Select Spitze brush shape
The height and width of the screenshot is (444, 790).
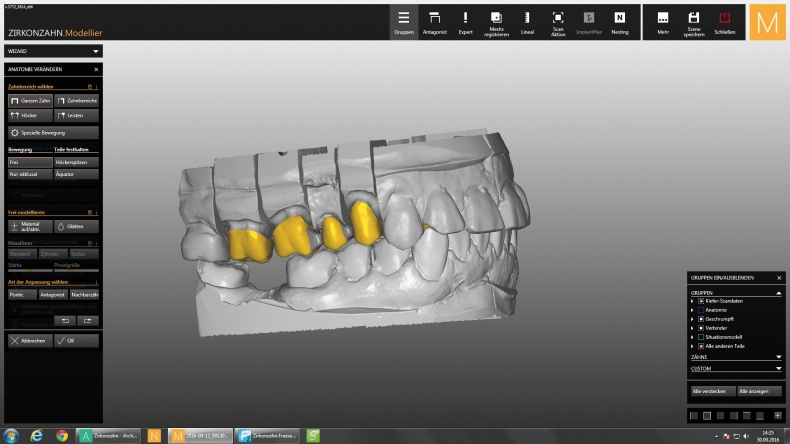(x=84, y=254)
